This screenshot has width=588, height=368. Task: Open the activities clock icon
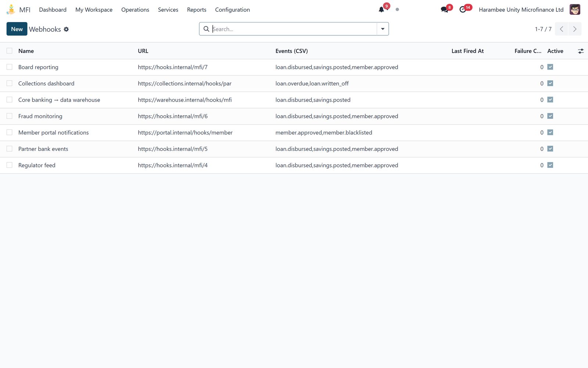[463, 10]
